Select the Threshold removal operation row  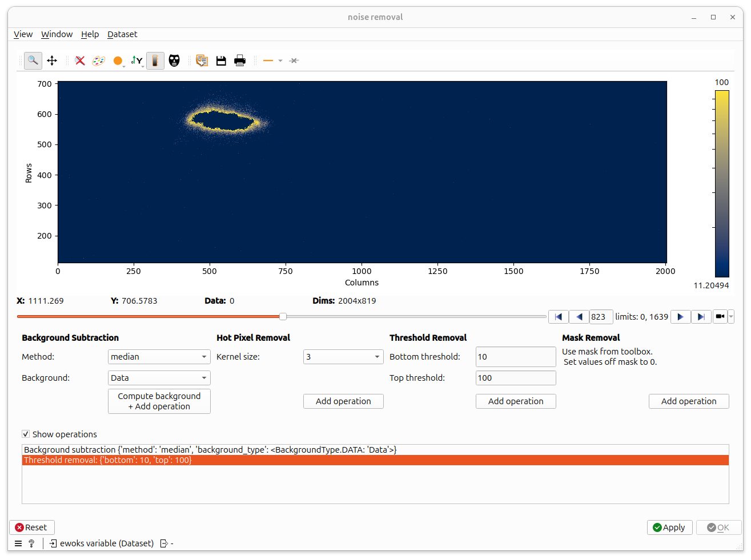coord(375,460)
